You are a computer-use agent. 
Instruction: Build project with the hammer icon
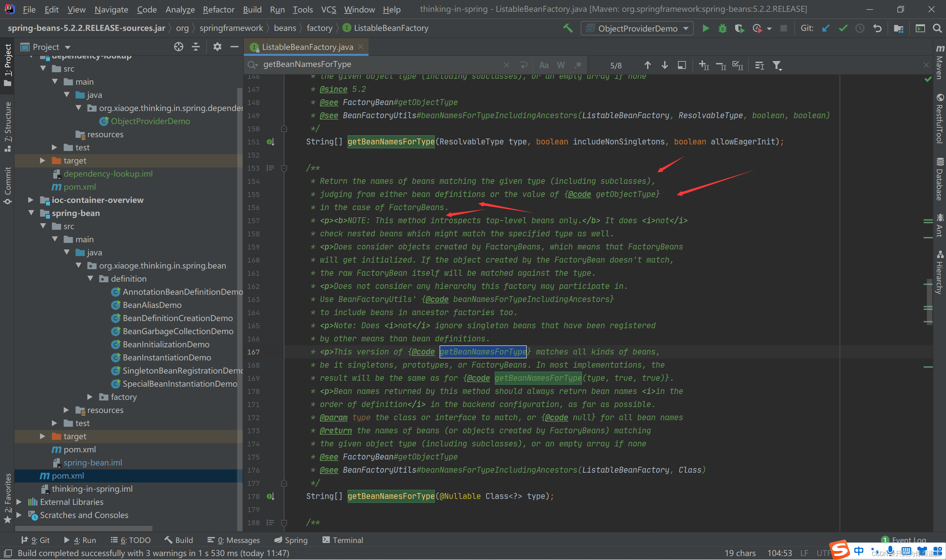[568, 28]
